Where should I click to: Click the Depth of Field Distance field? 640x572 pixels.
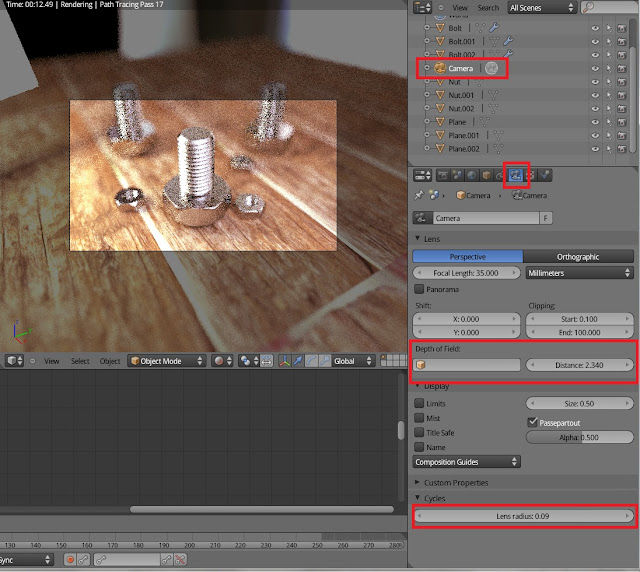pos(580,365)
